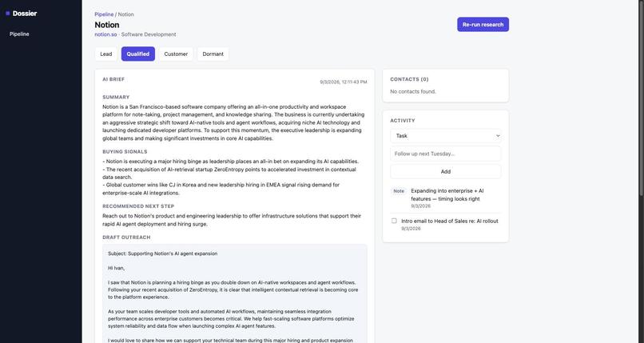Click 'Subject: Supporting Notion's AI agent expansion'
The height and width of the screenshot is (343, 644).
click(x=163, y=253)
